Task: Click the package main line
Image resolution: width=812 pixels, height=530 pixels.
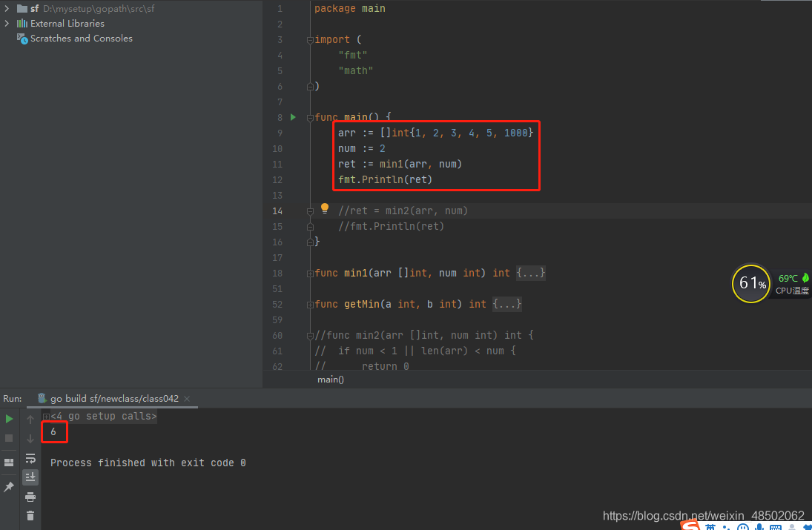Action: 349,8
